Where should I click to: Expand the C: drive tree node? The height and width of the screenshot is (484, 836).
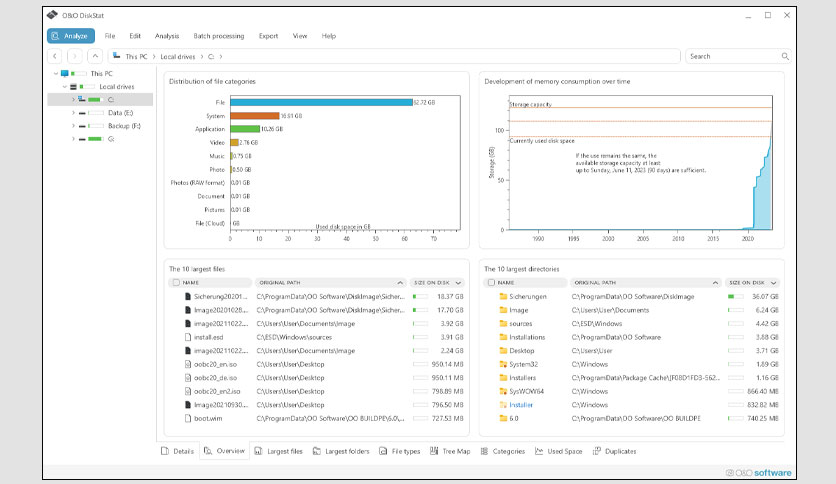pyautogui.click(x=73, y=100)
